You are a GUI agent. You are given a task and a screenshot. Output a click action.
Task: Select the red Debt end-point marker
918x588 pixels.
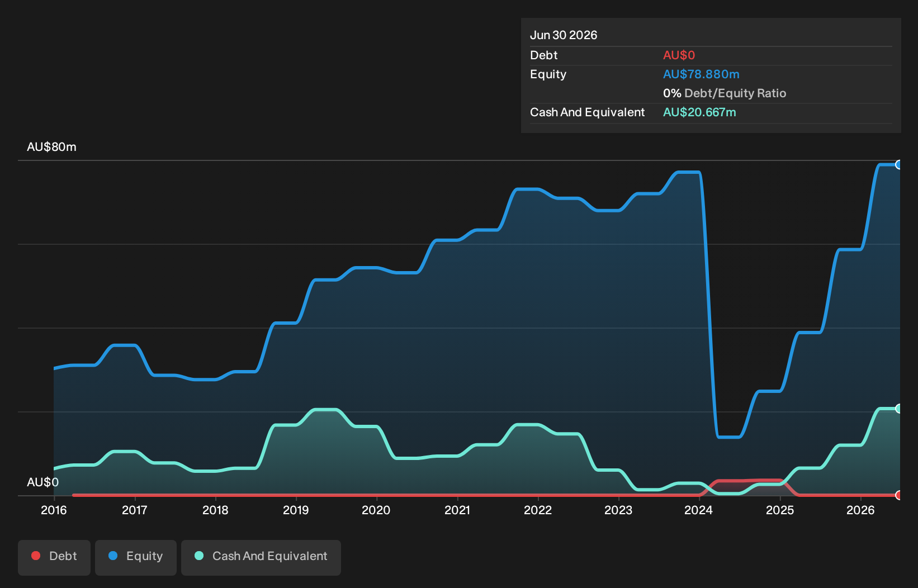(x=899, y=495)
